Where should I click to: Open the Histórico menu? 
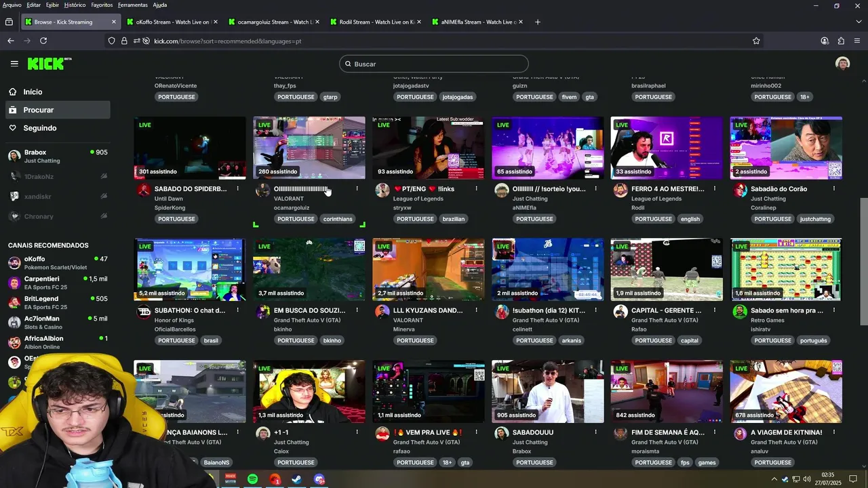(75, 5)
